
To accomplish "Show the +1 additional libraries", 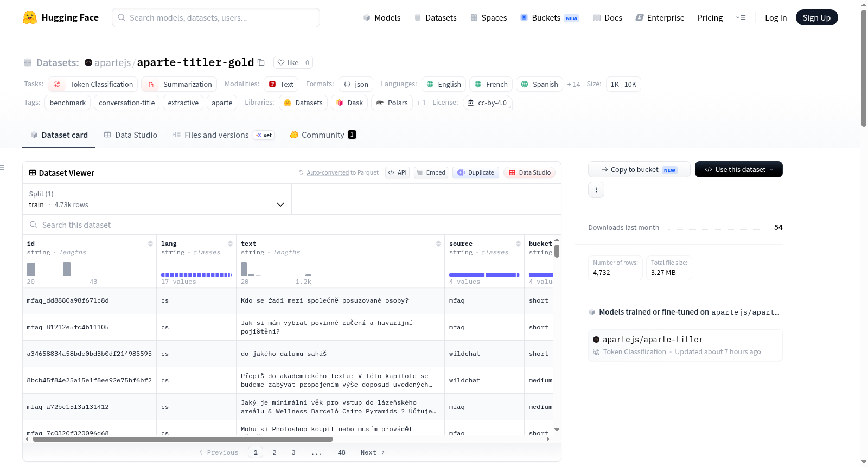I will click(422, 103).
